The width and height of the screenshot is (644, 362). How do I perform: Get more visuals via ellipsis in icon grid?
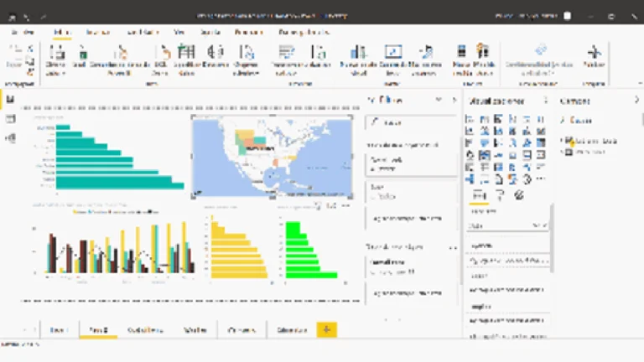tap(541, 179)
